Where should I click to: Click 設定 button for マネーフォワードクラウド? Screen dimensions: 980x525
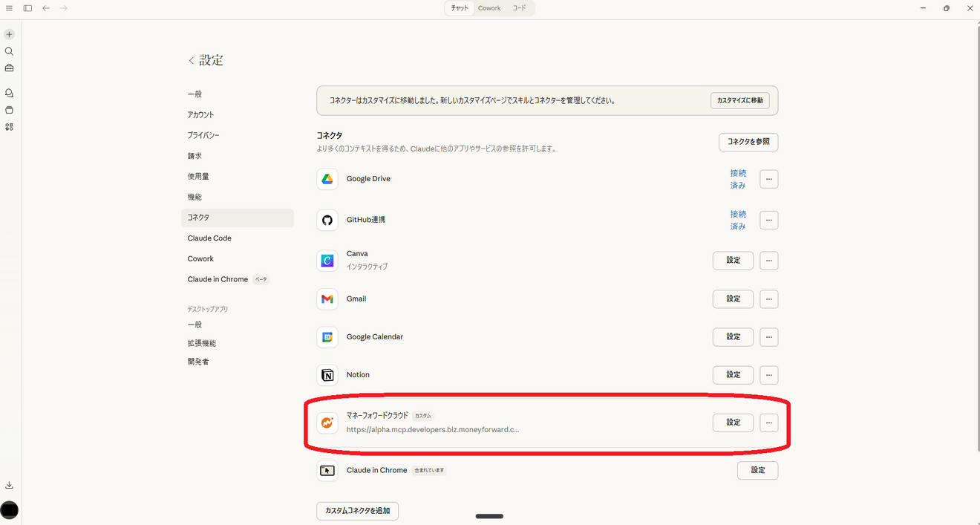tap(734, 423)
